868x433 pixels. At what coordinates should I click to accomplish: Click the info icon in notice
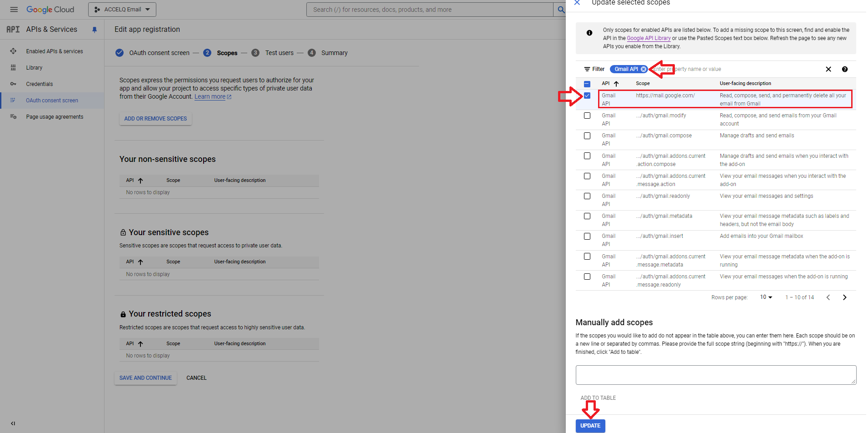589,33
